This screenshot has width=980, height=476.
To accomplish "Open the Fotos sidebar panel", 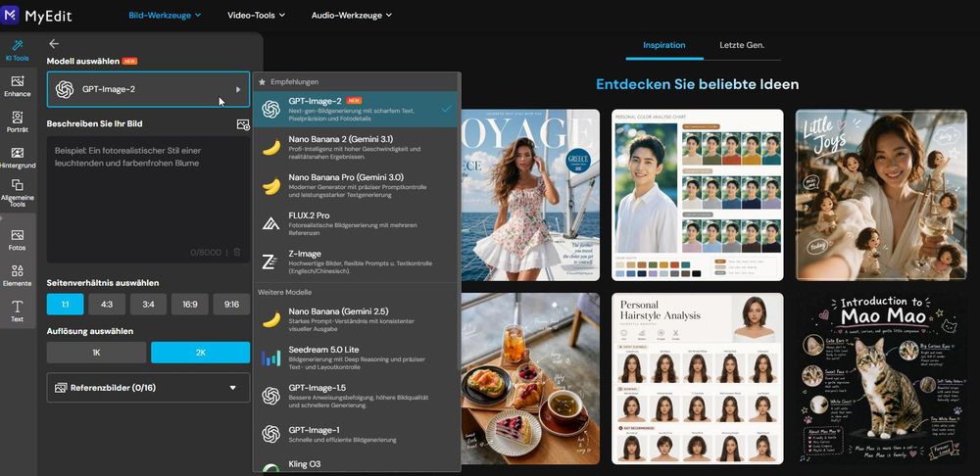I will [x=17, y=240].
